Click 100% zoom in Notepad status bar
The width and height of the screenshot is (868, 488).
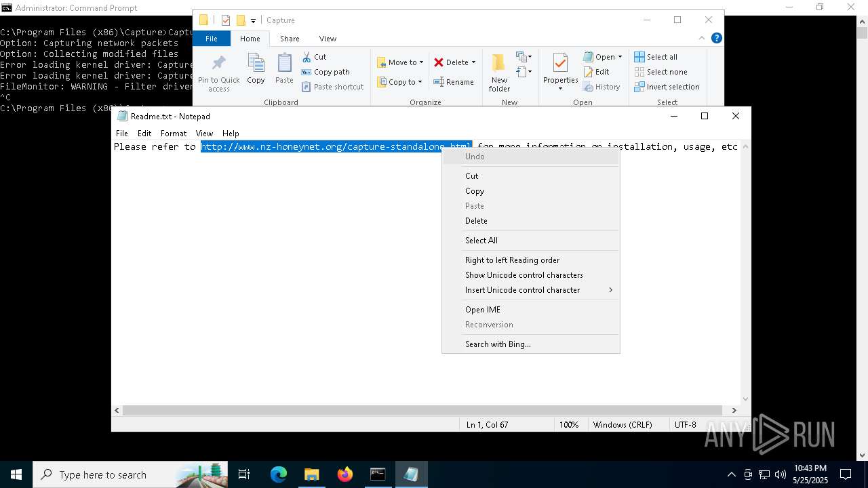(569, 425)
